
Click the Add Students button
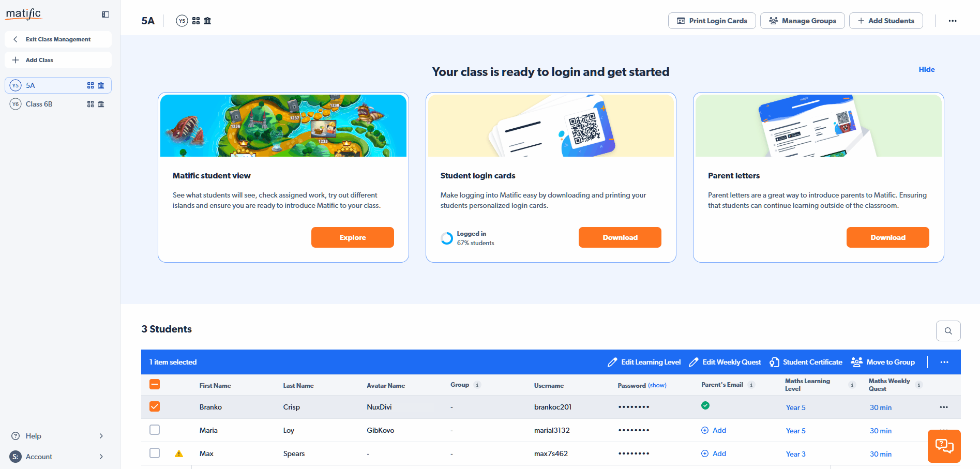point(886,21)
